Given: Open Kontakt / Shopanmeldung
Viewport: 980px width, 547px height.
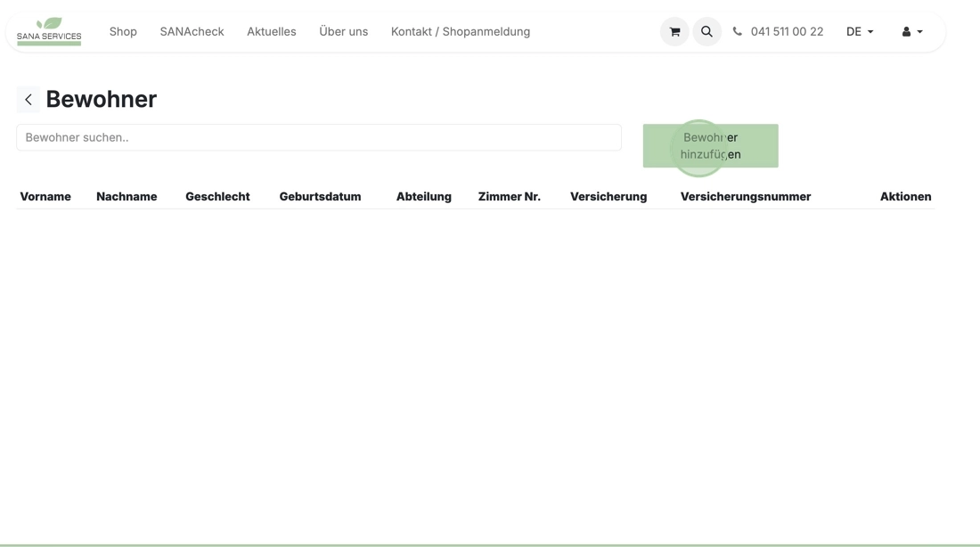Looking at the screenshot, I should coord(461,32).
